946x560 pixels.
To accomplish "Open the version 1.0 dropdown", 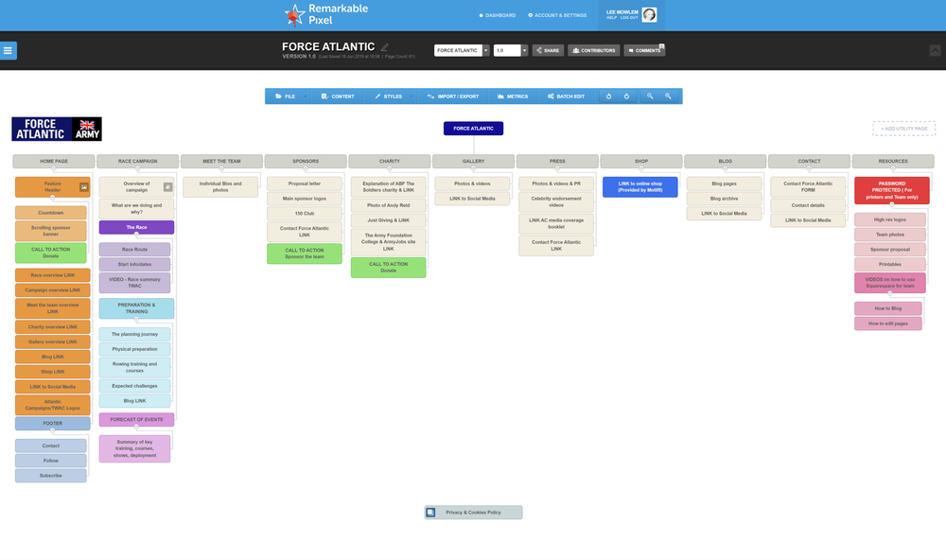I will coord(524,51).
